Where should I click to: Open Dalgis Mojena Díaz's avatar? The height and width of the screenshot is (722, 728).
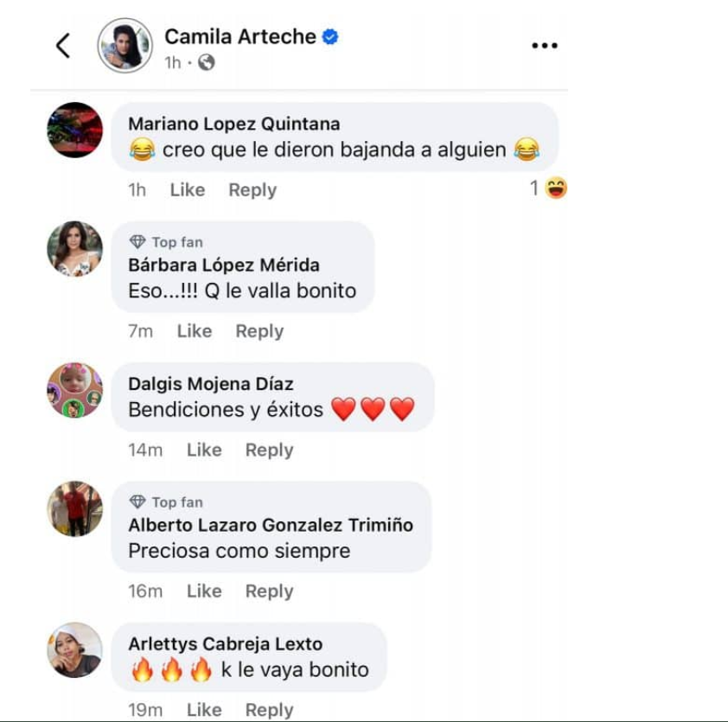[74, 390]
